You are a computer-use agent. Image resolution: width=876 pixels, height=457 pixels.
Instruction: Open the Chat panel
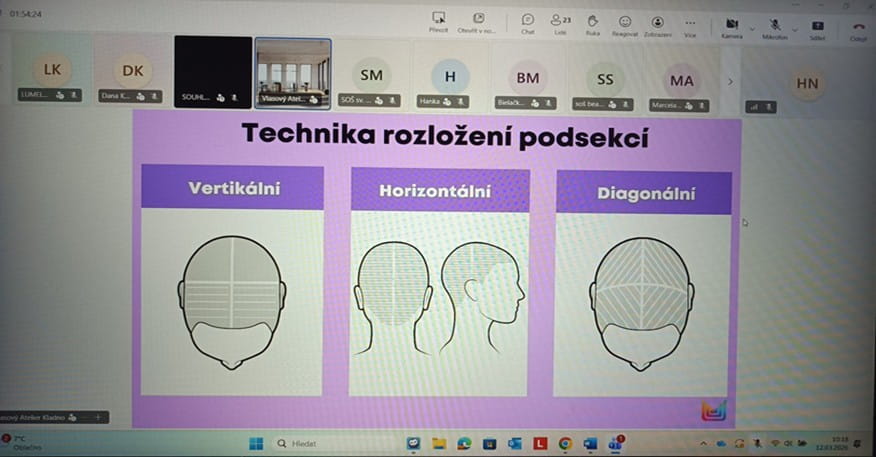coord(527,21)
